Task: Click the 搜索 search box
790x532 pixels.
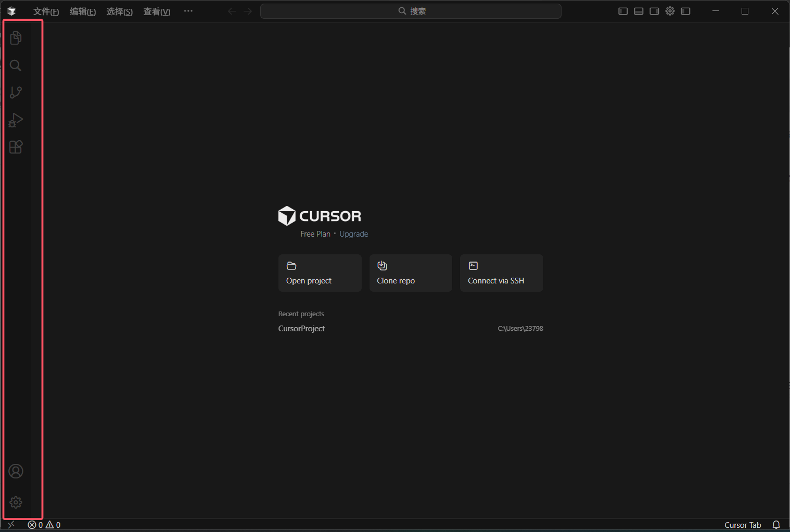Action: (x=411, y=10)
